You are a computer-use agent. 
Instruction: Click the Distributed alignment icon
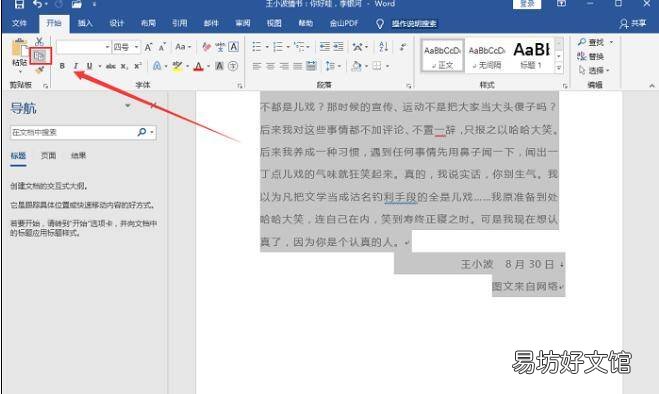pos(311,66)
